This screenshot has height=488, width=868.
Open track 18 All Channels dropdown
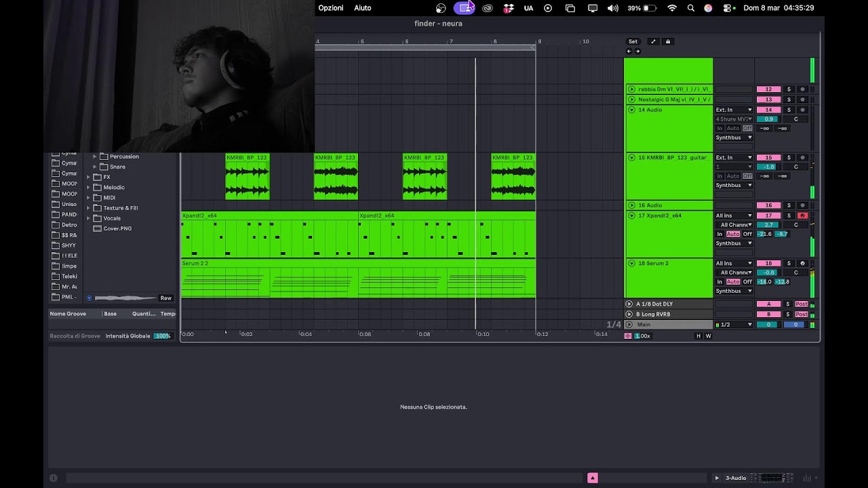(x=734, y=272)
